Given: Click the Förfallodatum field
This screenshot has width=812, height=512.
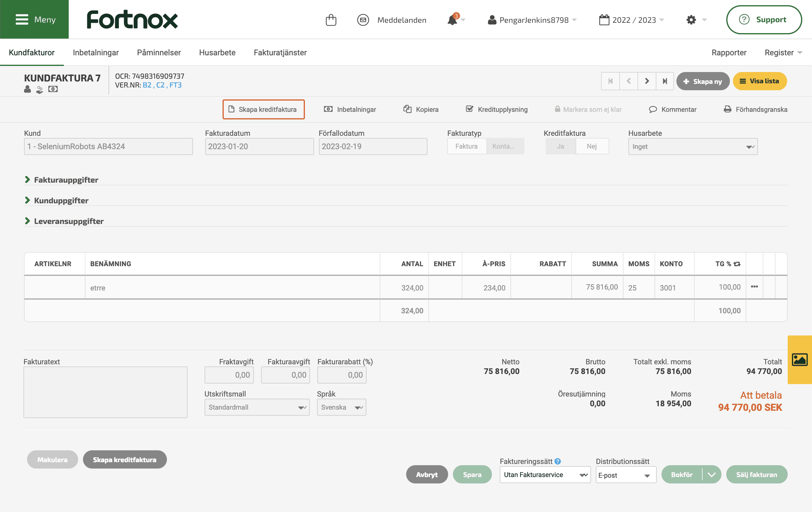Looking at the screenshot, I should click(373, 146).
